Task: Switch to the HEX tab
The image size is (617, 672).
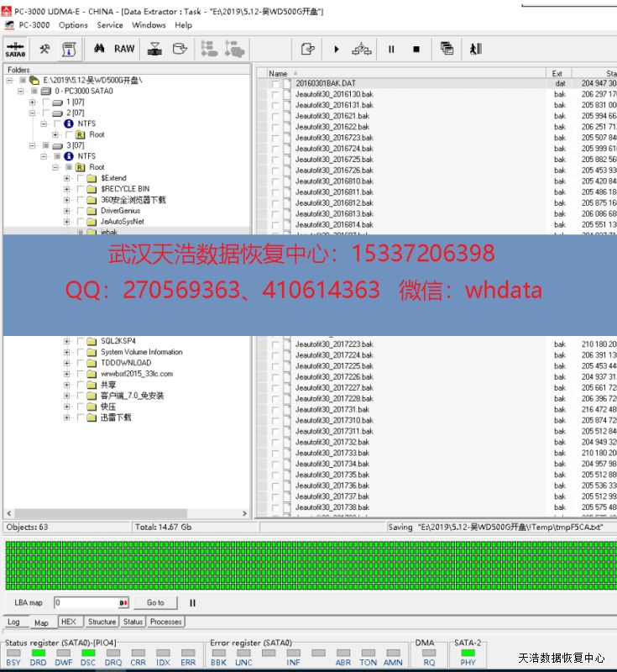Action: [x=68, y=622]
